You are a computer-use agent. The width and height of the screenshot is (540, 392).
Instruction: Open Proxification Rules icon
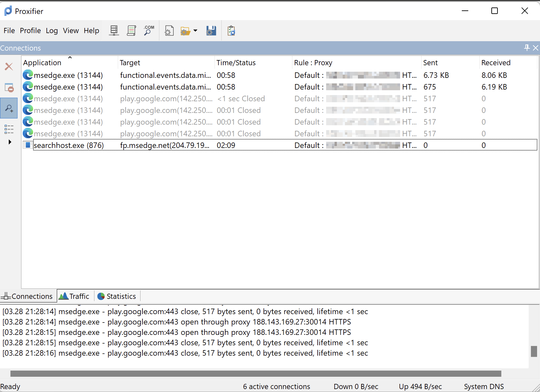pos(131,31)
